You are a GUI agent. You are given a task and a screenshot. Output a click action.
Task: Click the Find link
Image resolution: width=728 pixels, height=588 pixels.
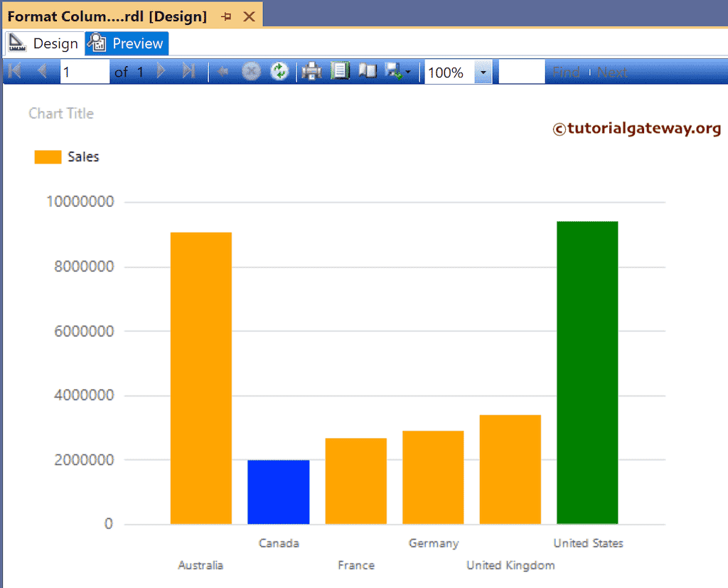pyautogui.click(x=567, y=71)
